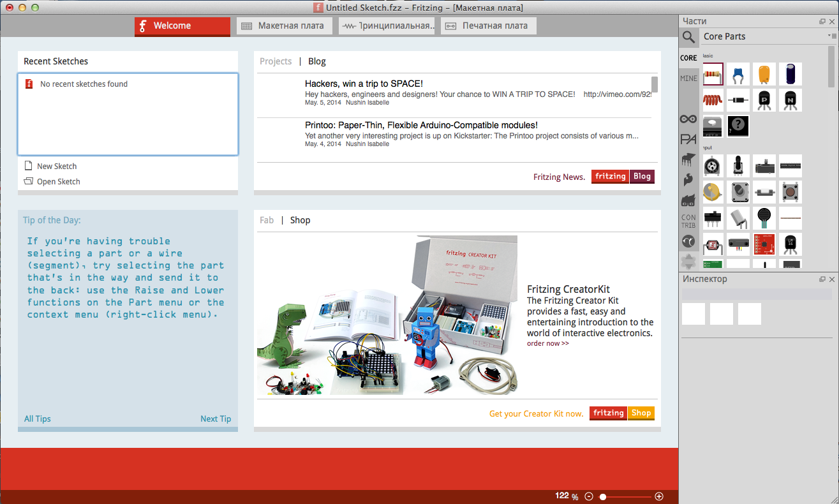Screen dimensions: 839x504
Task: Click the order now link
Action: pos(548,343)
